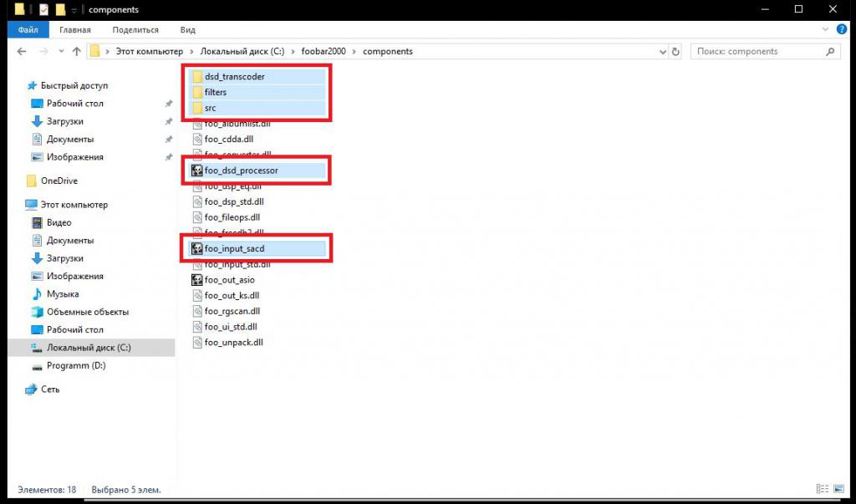Open the Файл tab
The image size is (856, 504).
point(28,29)
